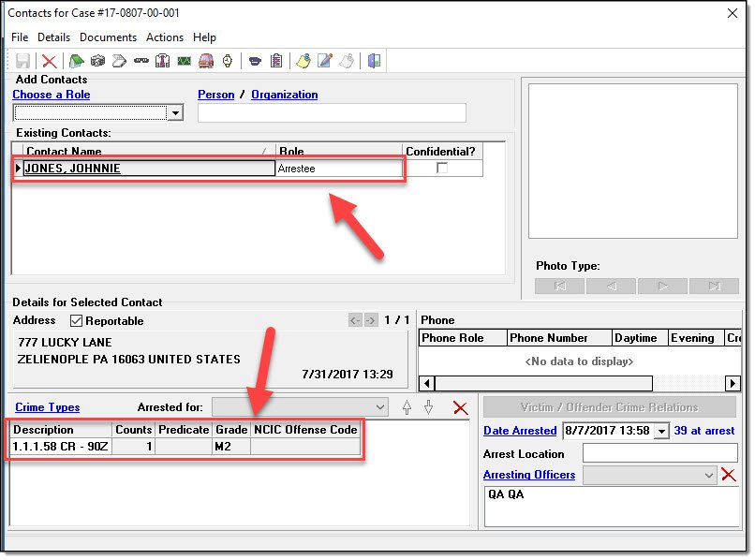Click the red car vehicle toolbar icon
This screenshot has width=755, height=560.
[x=205, y=62]
